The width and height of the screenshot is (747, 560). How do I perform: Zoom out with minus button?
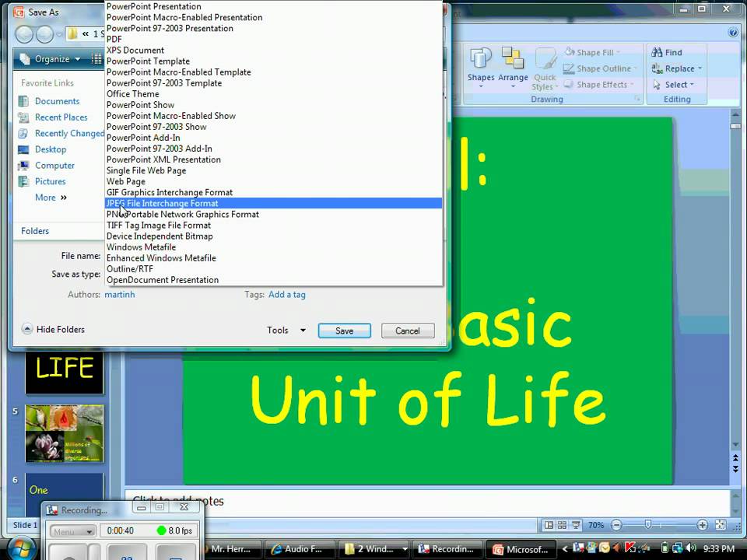pos(616,525)
